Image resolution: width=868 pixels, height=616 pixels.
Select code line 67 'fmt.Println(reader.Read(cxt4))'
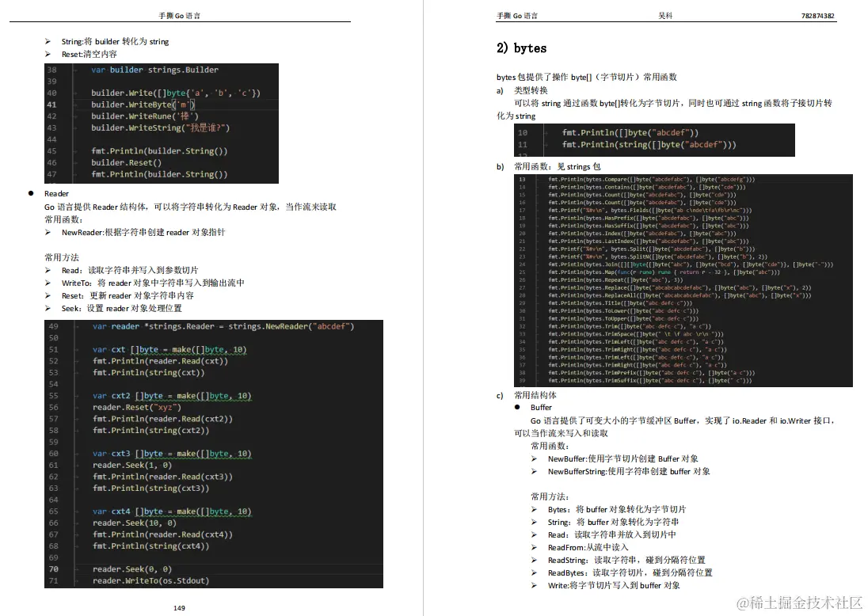tap(162, 534)
